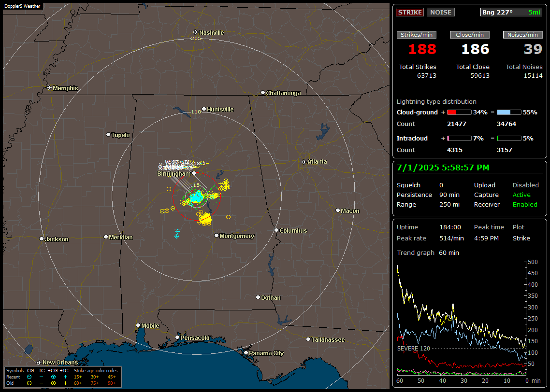Image resolution: width=550 pixels, height=392 pixels.
Task: Click the Total Strikes count 63713
Action: coord(427,76)
